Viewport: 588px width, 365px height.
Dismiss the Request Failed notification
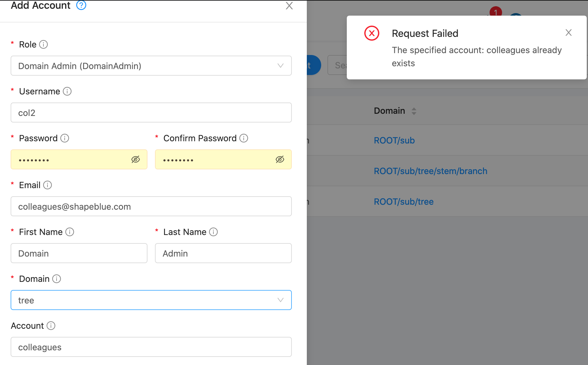(x=569, y=32)
